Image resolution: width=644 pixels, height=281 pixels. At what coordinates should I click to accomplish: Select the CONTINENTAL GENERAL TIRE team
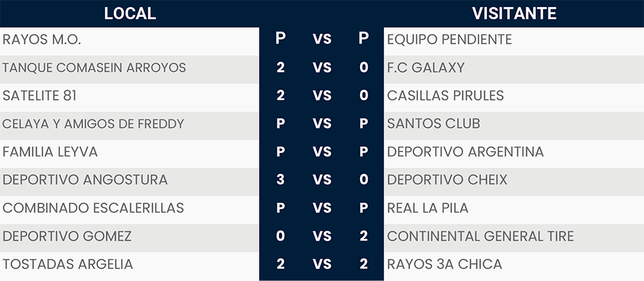tap(480, 237)
